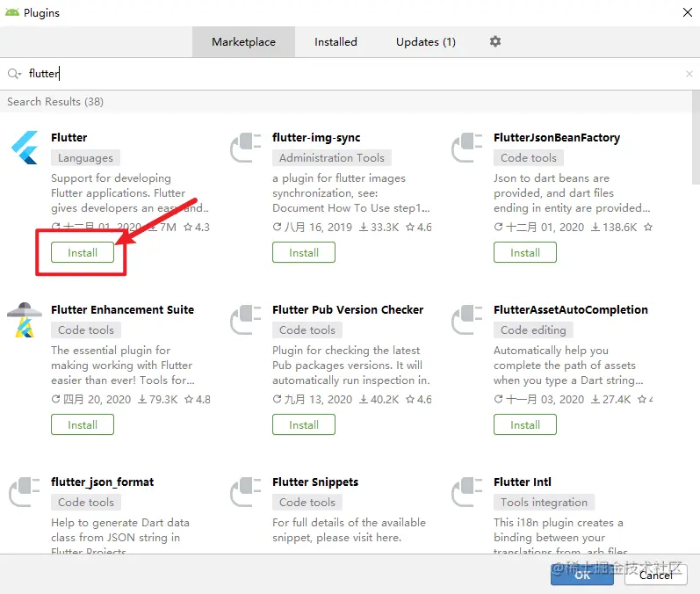
Task: Open the plugin settings gear menu
Action: (494, 41)
